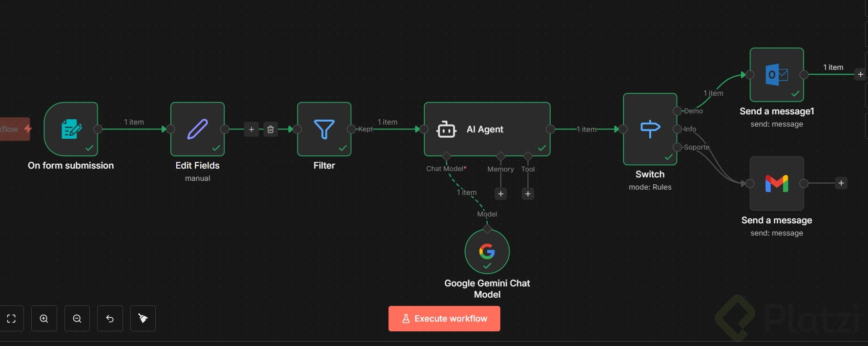The height and width of the screenshot is (346, 868).
Task: Add node between Edit Fields and Filter
Action: click(251, 129)
